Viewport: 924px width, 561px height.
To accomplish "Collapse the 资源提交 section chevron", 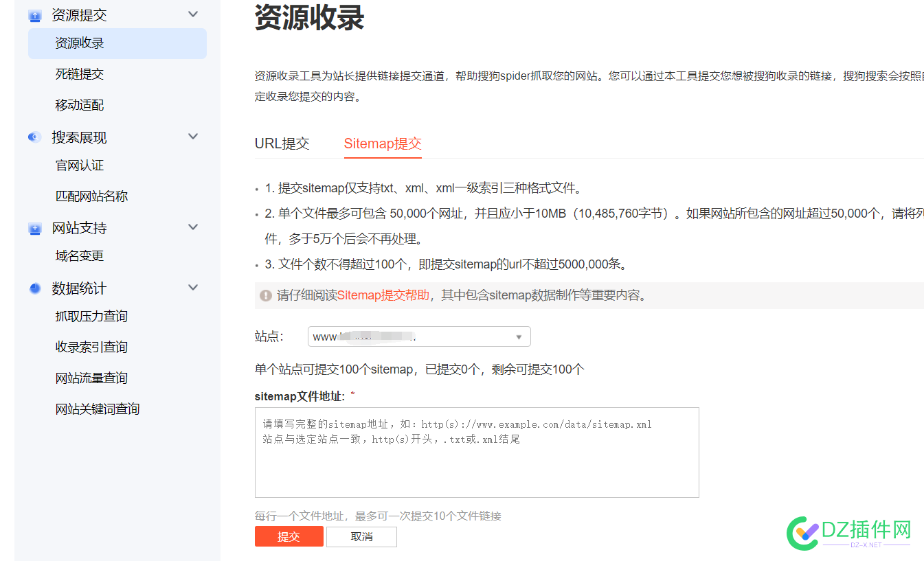I will coord(193,14).
